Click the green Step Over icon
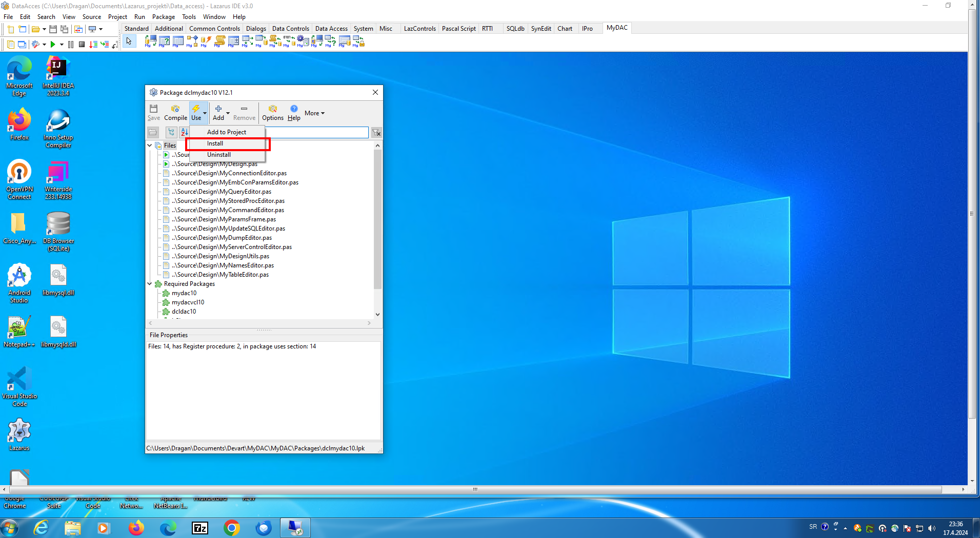 105,45
